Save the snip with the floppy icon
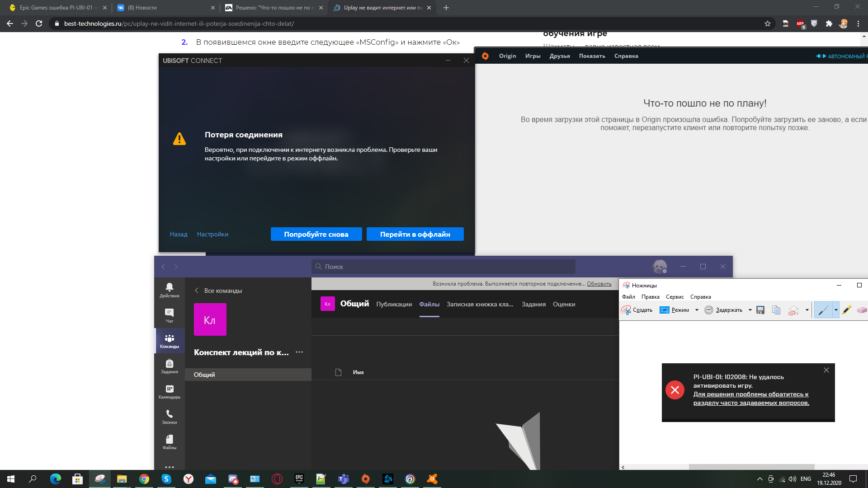 [x=760, y=310]
